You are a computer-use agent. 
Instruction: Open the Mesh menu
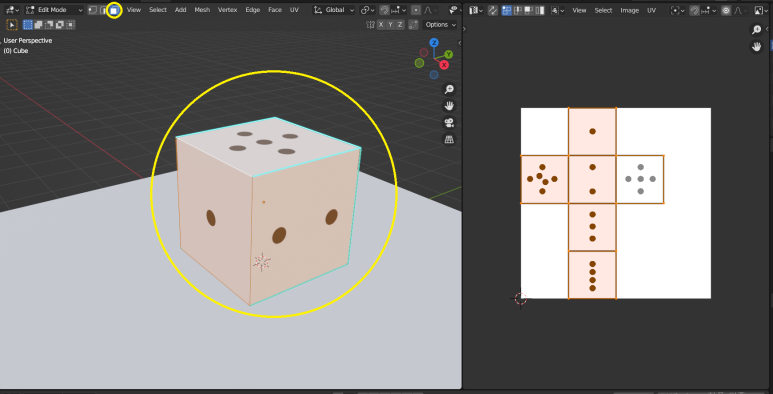202,10
